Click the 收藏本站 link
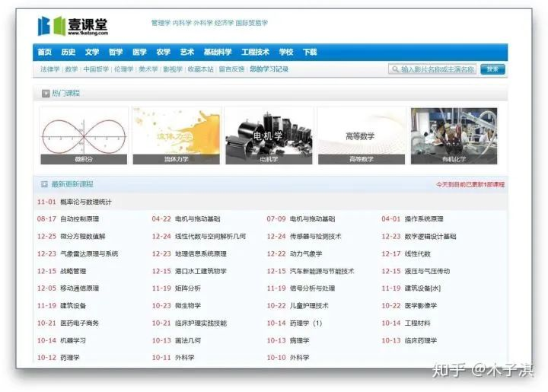 click(x=201, y=69)
